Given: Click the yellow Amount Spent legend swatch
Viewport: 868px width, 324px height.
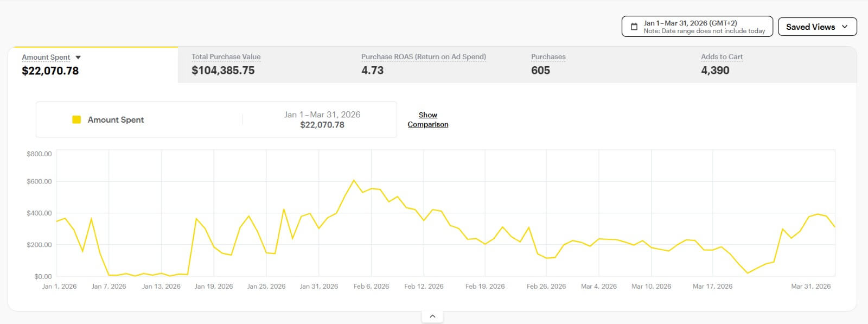Looking at the screenshot, I should [76, 119].
